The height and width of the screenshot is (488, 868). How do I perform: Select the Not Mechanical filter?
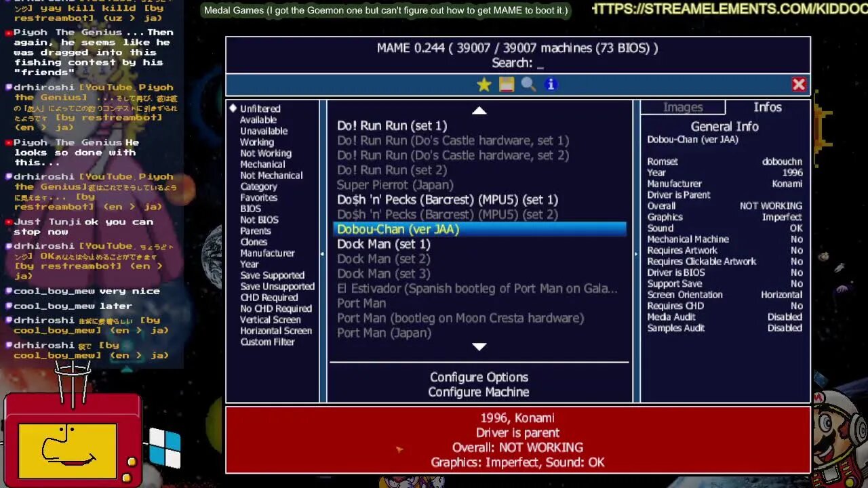[x=271, y=175]
